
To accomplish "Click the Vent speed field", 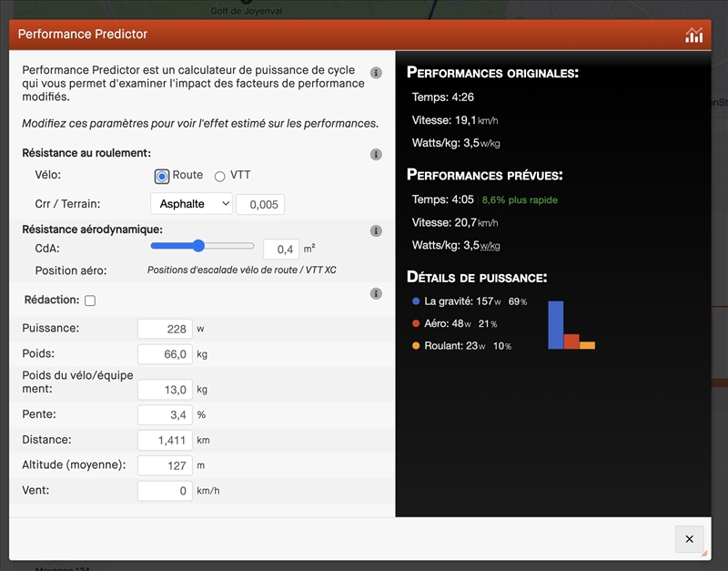I will (165, 491).
